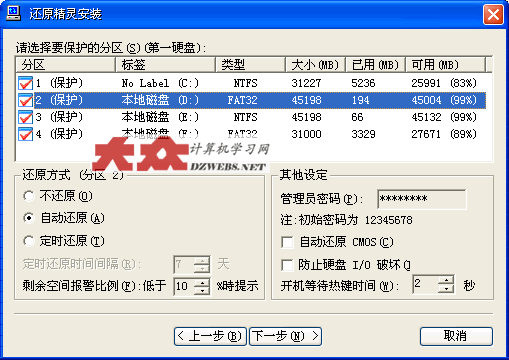Click the size value 31000 for partition 4
Viewport: 509px width, 360px height.
(306, 134)
